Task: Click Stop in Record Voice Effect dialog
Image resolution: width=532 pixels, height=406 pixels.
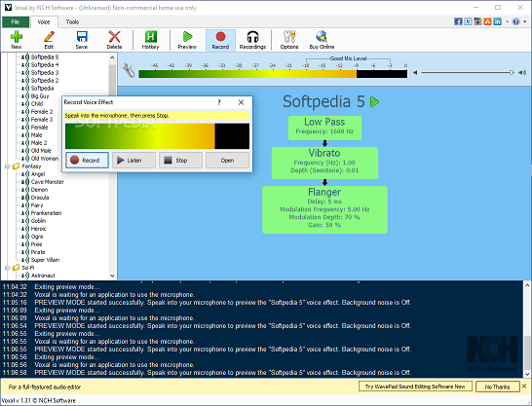Action: (180, 160)
